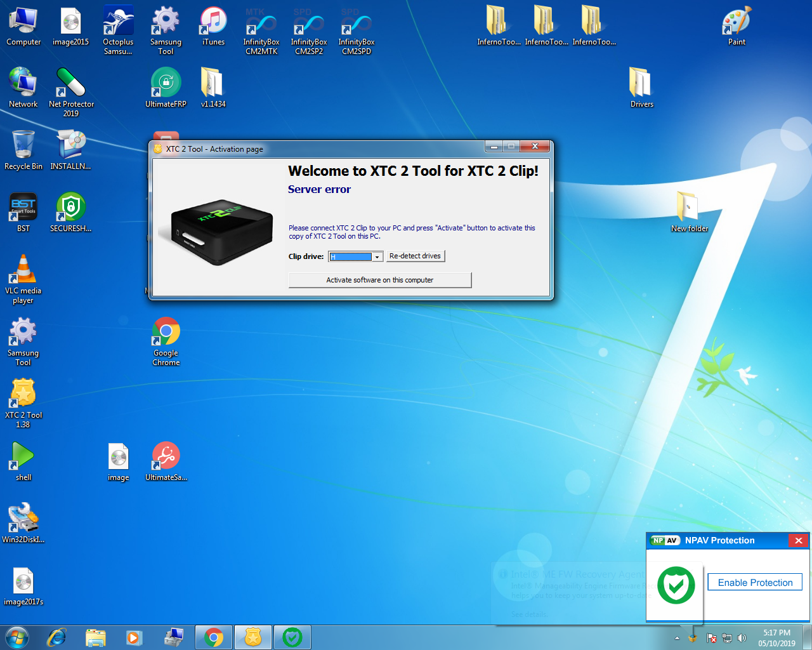
Task: Click the Show desktop strip after the clock
Action: 807,637
